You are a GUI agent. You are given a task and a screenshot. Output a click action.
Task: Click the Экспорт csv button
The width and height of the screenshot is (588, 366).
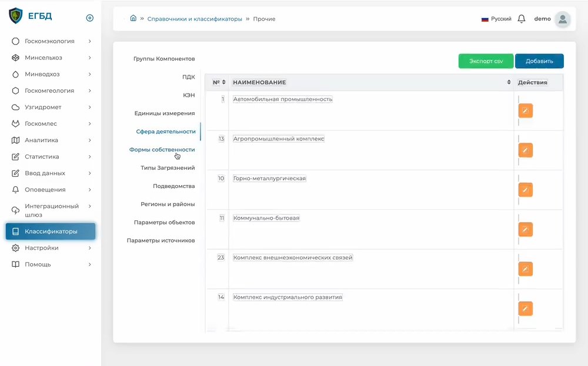pyautogui.click(x=486, y=61)
